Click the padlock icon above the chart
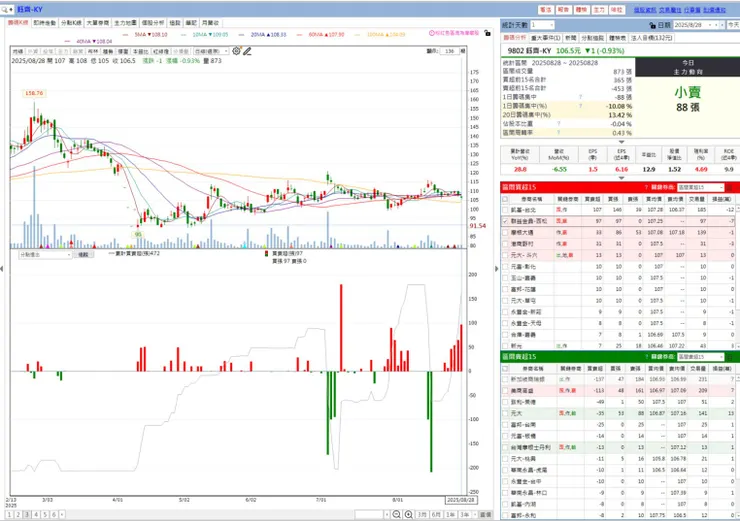Screen dimensions: 740x521 [x=487, y=33]
